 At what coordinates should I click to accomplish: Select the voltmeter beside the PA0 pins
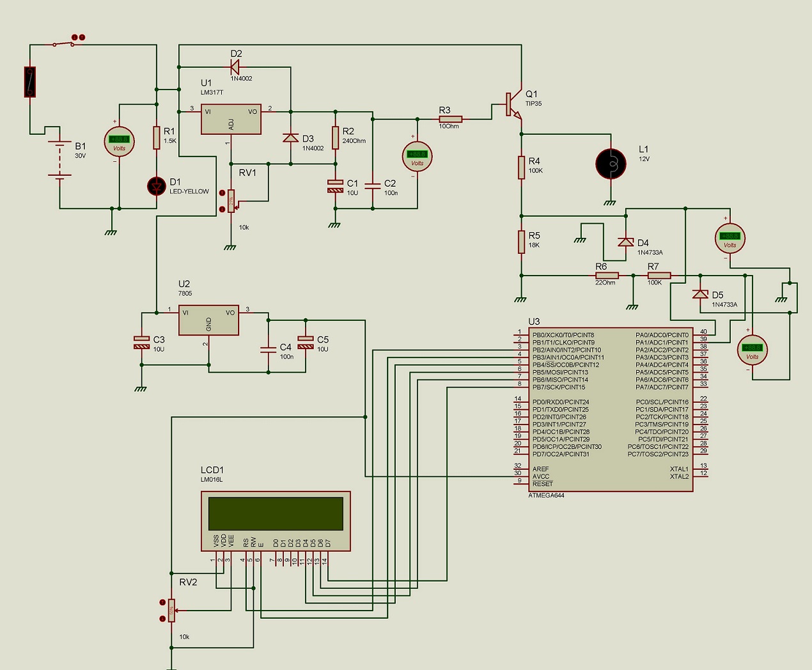pyautogui.click(x=753, y=350)
